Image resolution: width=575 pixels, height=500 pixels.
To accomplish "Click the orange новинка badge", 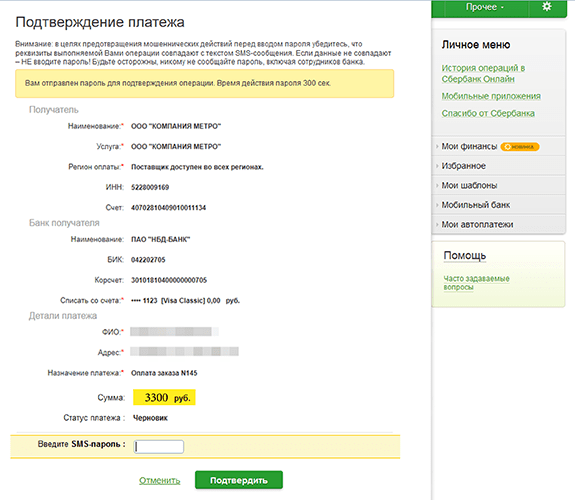I will (x=520, y=147).
